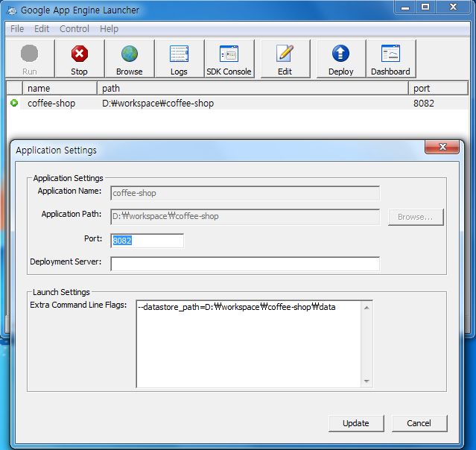The height and width of the screenshot is (450, 476).
Task: Click the flags scrollbar up arrow
Action: coord(366,308)
